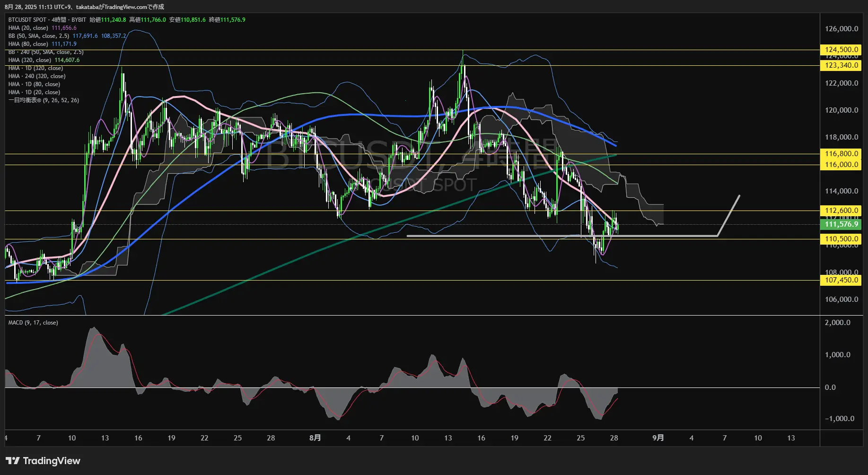Click the MACD axis −1,000.0 label
868x475 pixels.
point(840,419)
